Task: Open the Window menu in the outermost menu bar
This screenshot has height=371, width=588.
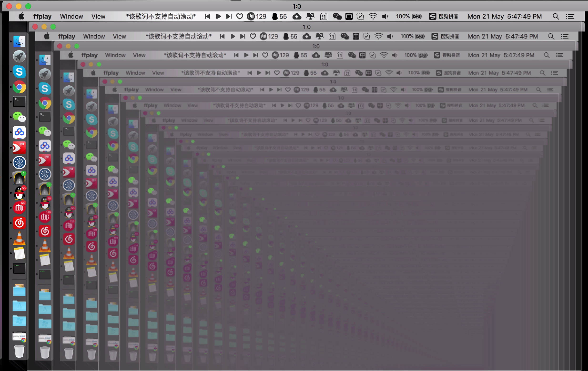Action: (x=71, y=16)
